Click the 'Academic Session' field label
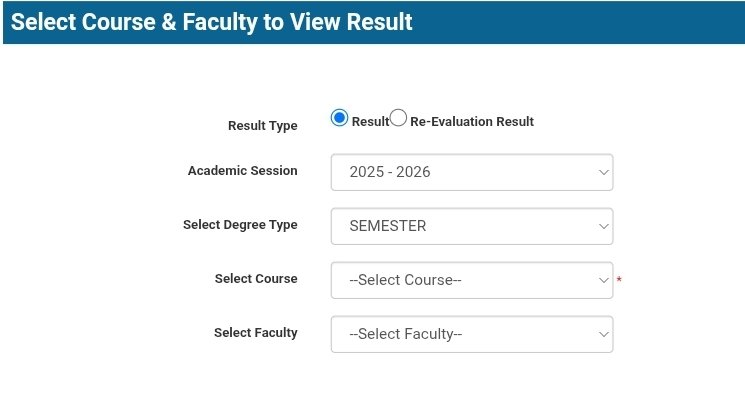 click(x=242, y=171)
